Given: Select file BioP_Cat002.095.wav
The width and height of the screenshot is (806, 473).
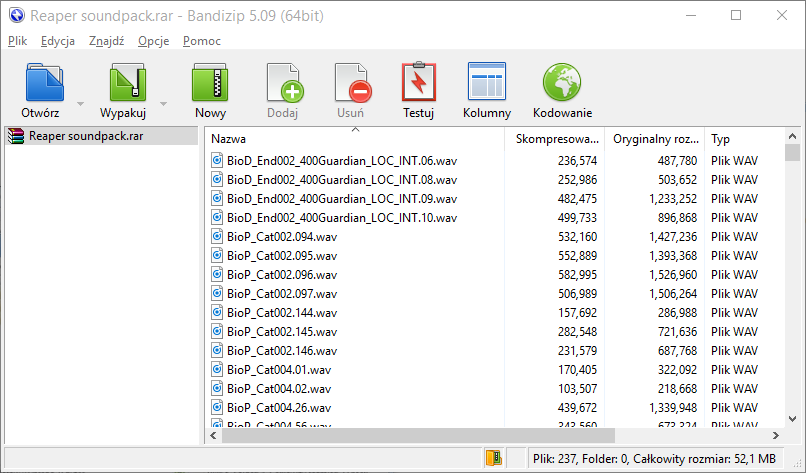Looking at the screenshot, I should pos(282,256).
